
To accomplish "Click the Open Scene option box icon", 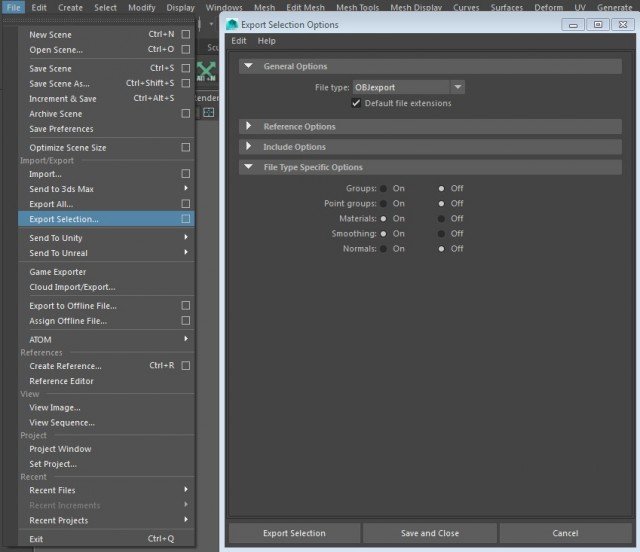I will pos(185,49).
